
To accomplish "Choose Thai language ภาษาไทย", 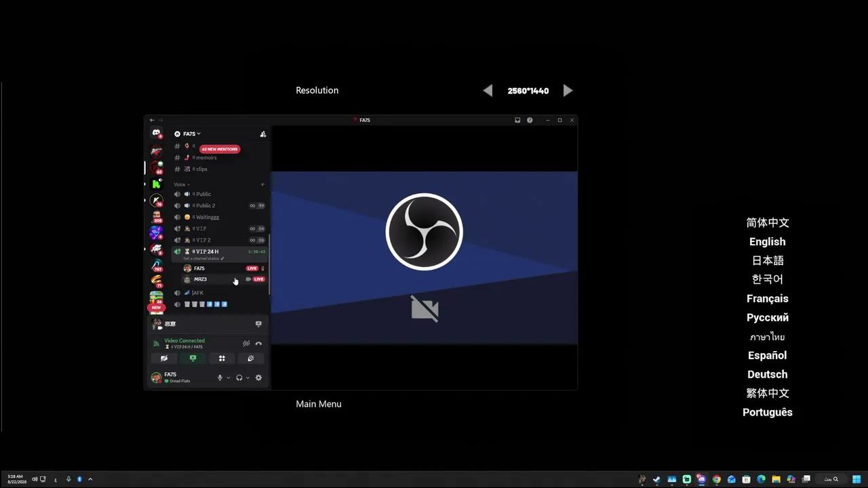I will click(768, 337).
